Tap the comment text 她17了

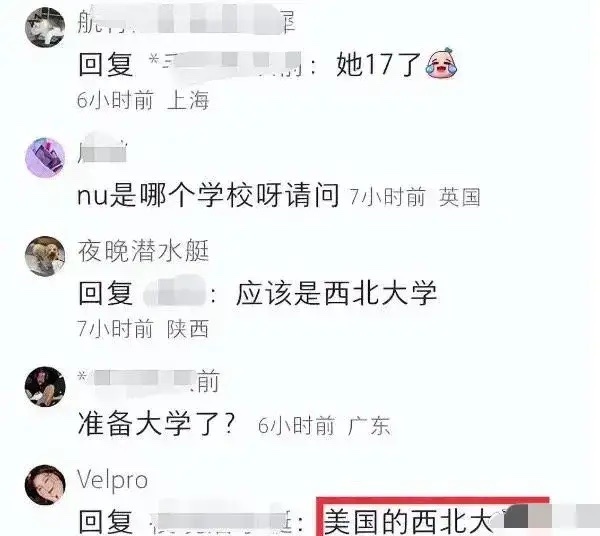[378, 64]
